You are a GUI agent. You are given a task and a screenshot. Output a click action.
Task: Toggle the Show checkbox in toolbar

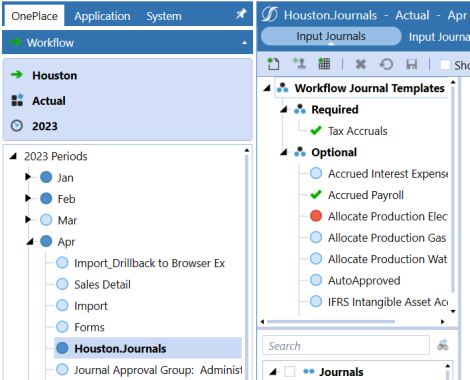tap(445, 64)
